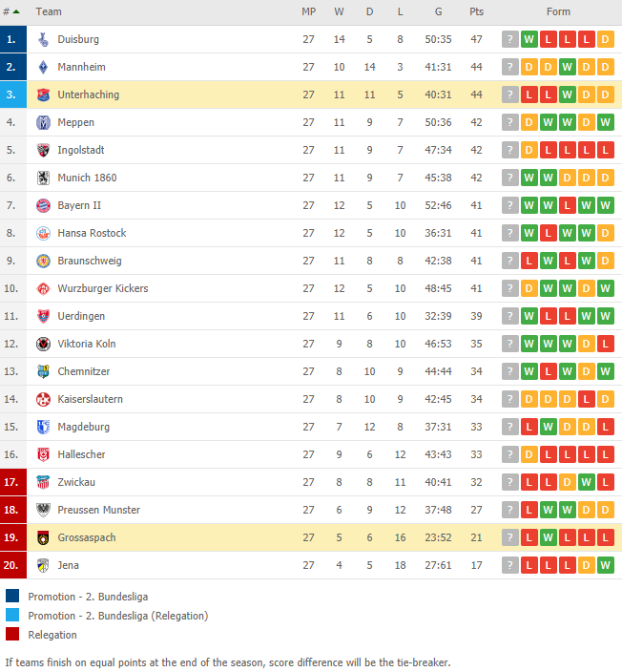This screenshot has width=622, height=672.
Task: Open the Wurzburger Kickers team link
Action: 103,288
